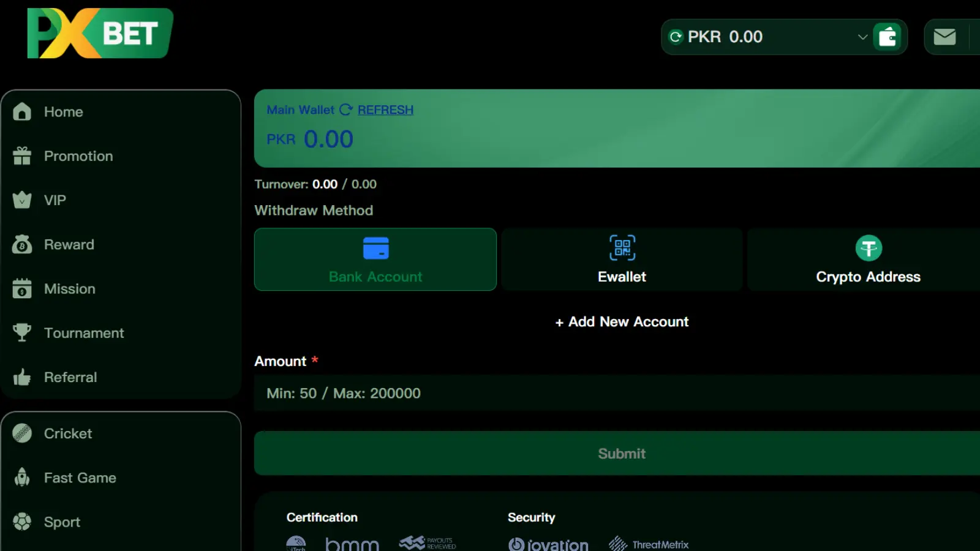Viewport: 980px width, 551px height.
Task: Click the Fast Game rocket icon
Action: pyautogui.click(x=22, y=478)
